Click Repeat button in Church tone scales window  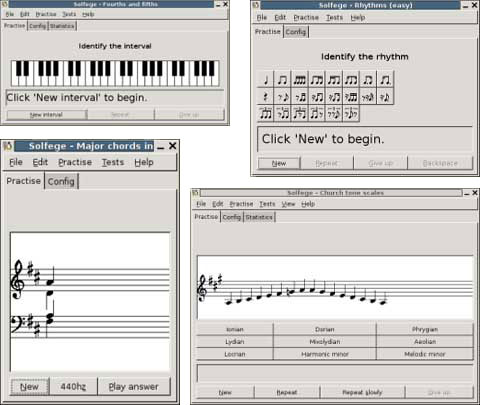click(287, 392)
